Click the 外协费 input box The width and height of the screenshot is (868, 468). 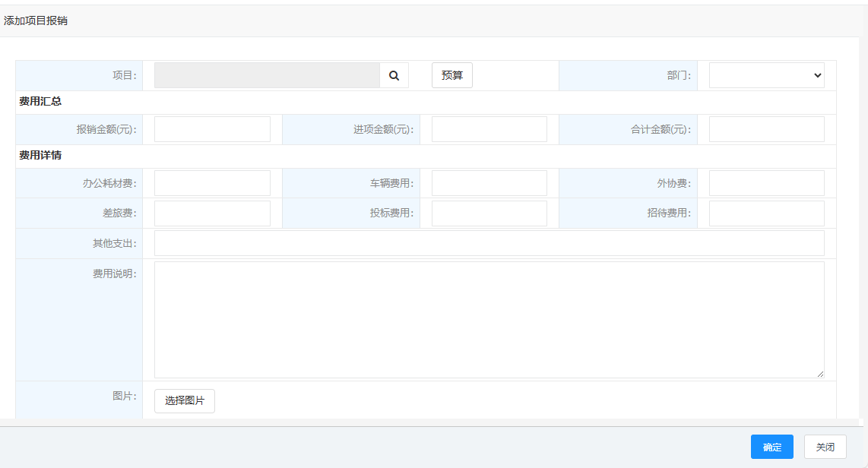pyautogui.click(x=766, y=183)
